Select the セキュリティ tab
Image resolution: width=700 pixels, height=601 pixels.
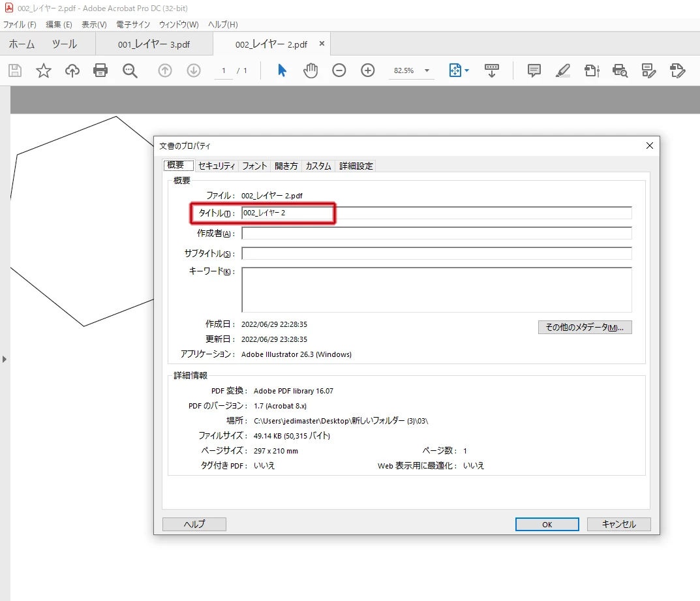[x=217, y=166]
